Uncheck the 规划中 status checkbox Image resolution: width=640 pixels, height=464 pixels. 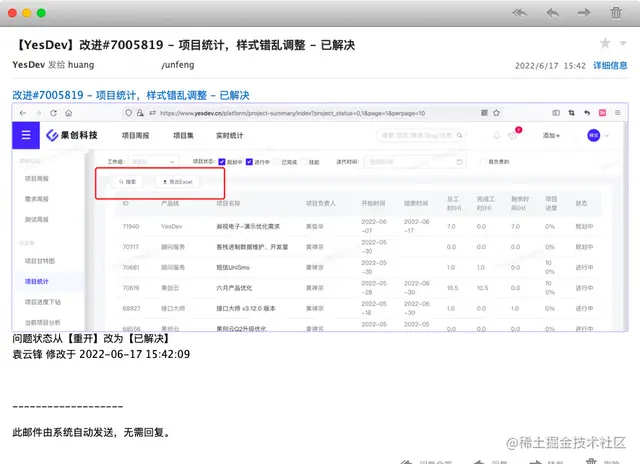click(x=222, y=162)
